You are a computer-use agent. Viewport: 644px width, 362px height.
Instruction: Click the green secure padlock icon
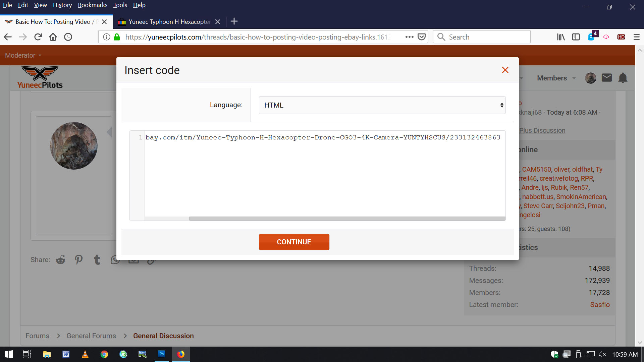point(117,37)
